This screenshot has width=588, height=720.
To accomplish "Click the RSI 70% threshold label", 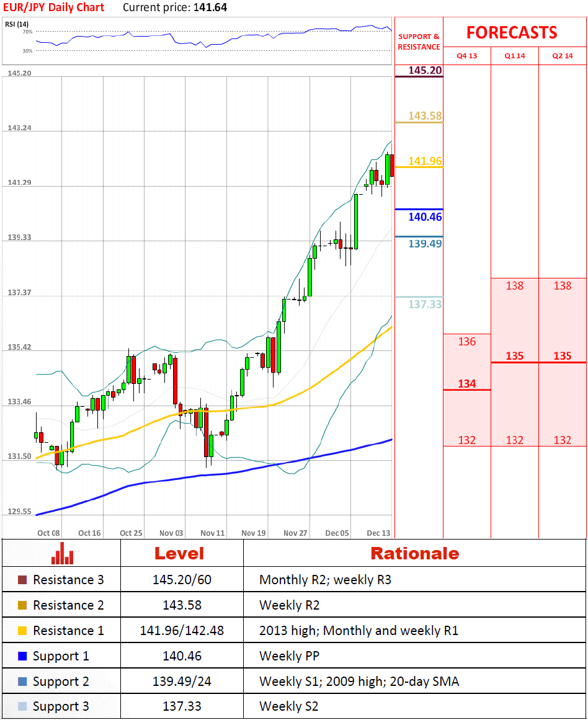I will pyautogui.click(x=27, y=32).
